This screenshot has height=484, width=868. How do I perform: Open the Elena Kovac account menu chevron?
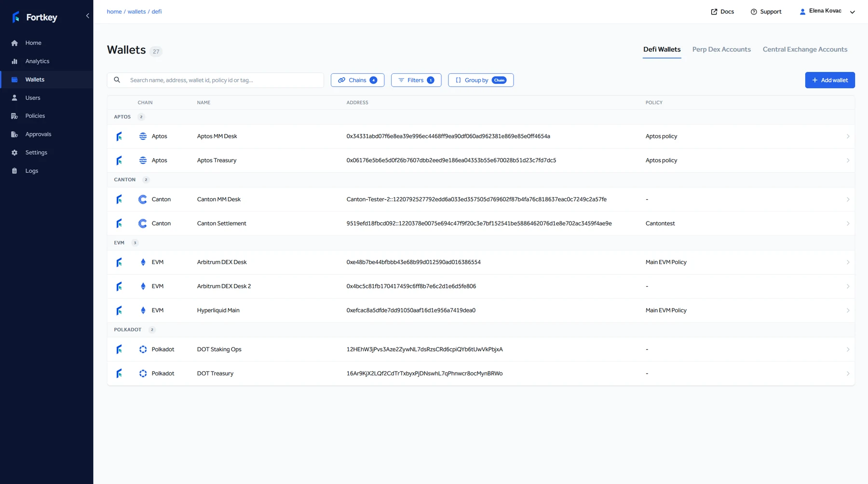click(852, 12)
